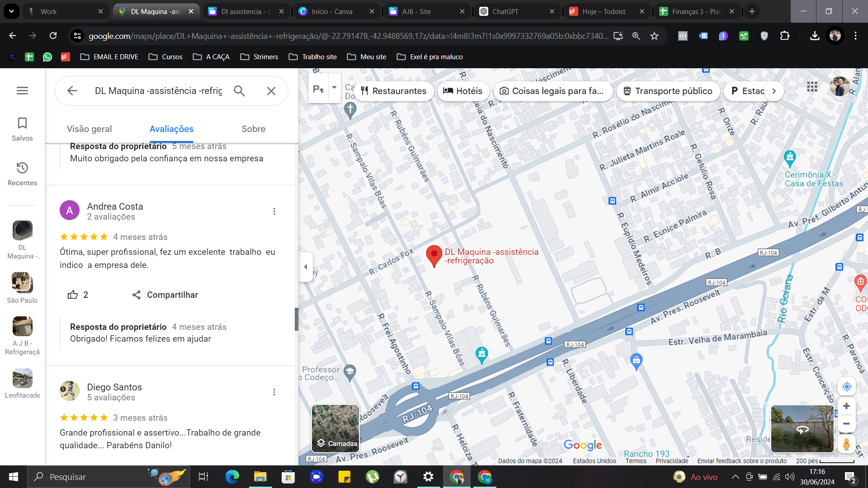868x488 pixels.
Task: Click Enviar feedback sobre o produto
Action: [742, 461]
